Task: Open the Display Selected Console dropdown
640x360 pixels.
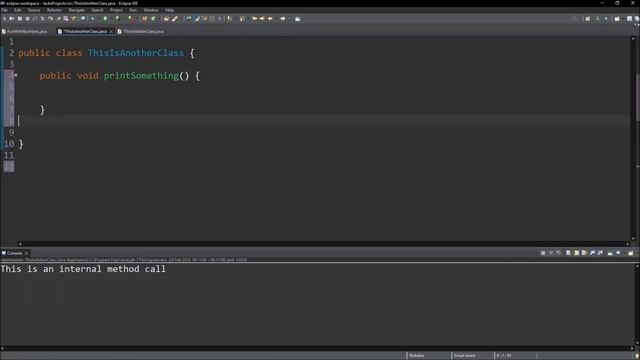Action: tap(624, 253)
